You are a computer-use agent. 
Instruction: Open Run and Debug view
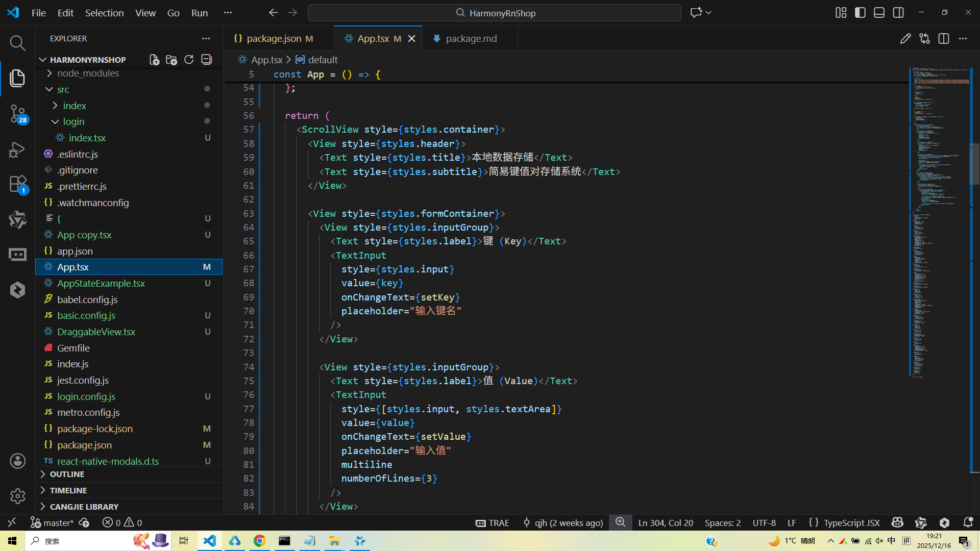(17, 149)
